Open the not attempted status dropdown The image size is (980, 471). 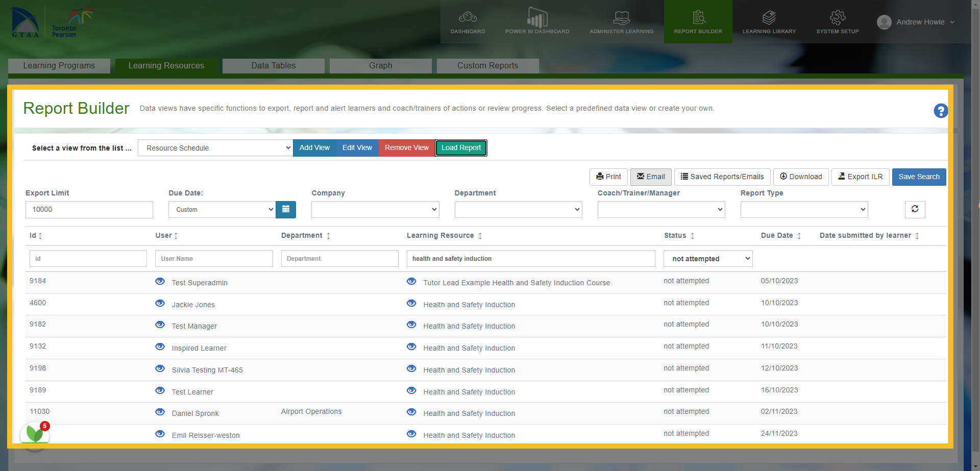pyautogui.click(x=708, y=259)
